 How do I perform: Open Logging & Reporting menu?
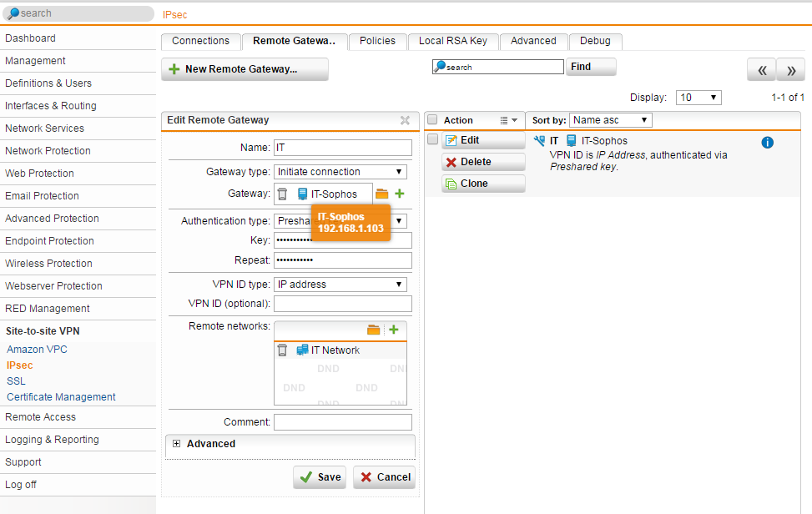pos(78,440)
